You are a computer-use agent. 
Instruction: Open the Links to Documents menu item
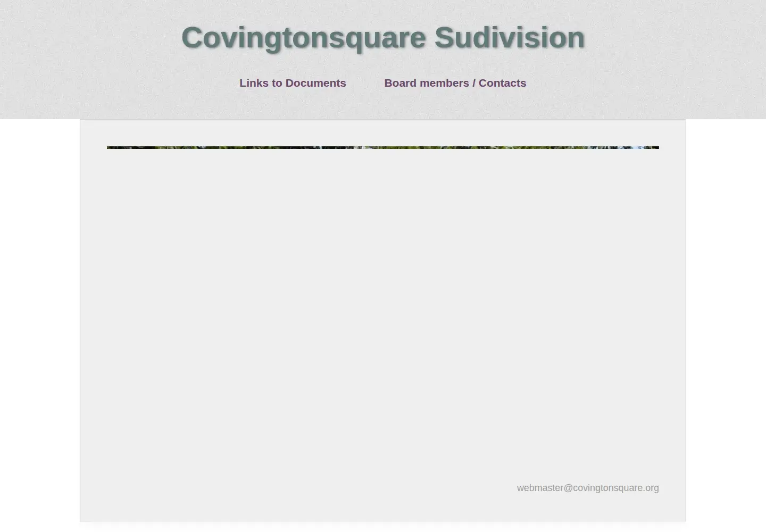pyautogui.click(x=293, y=83)
